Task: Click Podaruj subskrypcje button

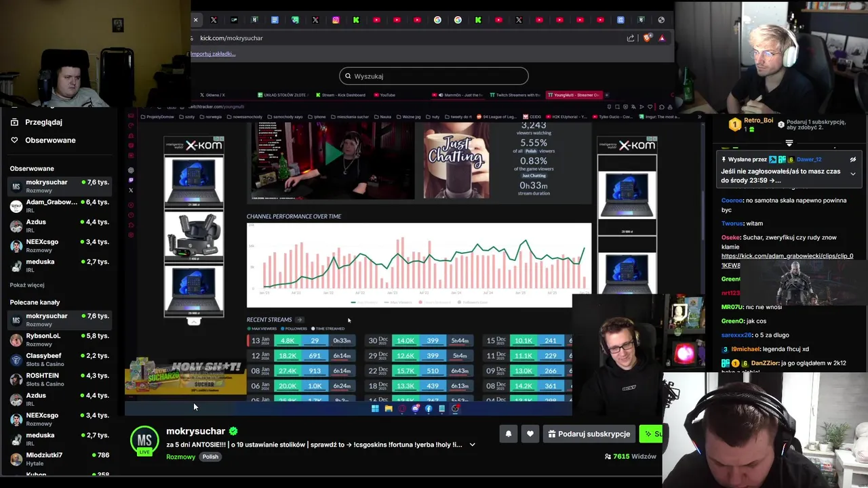Action: (x=589, y=434)
